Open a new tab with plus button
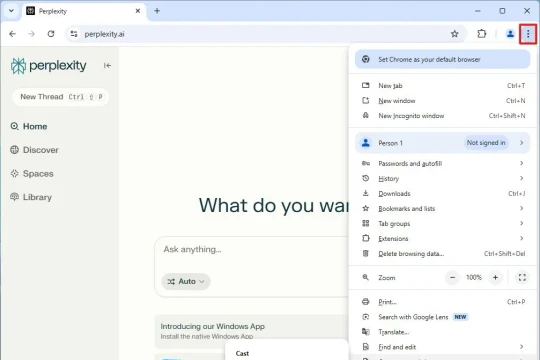The image size is (540, 360). tap(157, 11)
